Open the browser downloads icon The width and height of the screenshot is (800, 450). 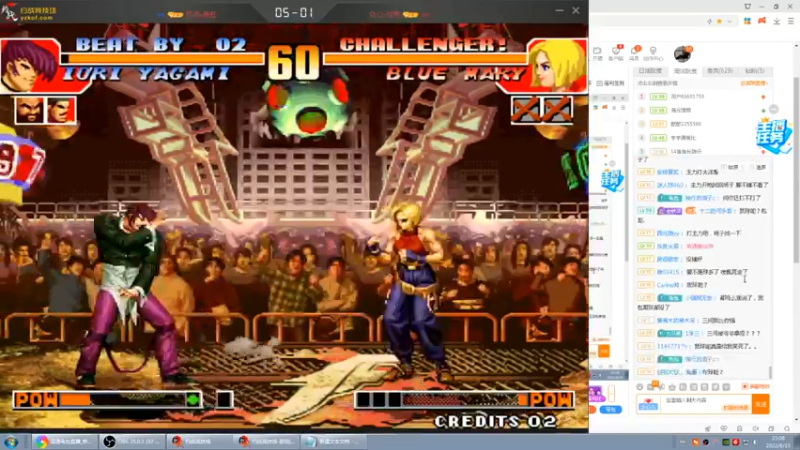point(777,21)
